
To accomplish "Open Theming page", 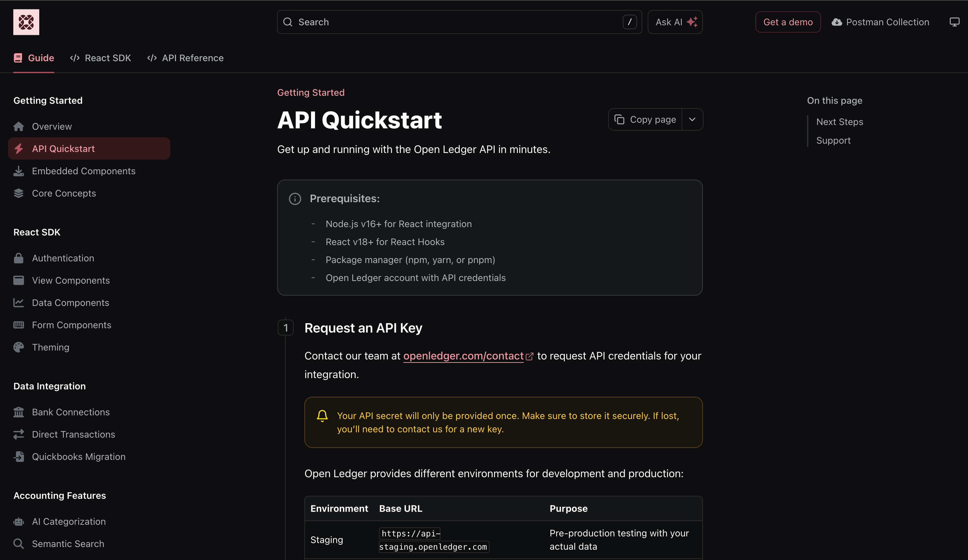I will pos(89,347).
